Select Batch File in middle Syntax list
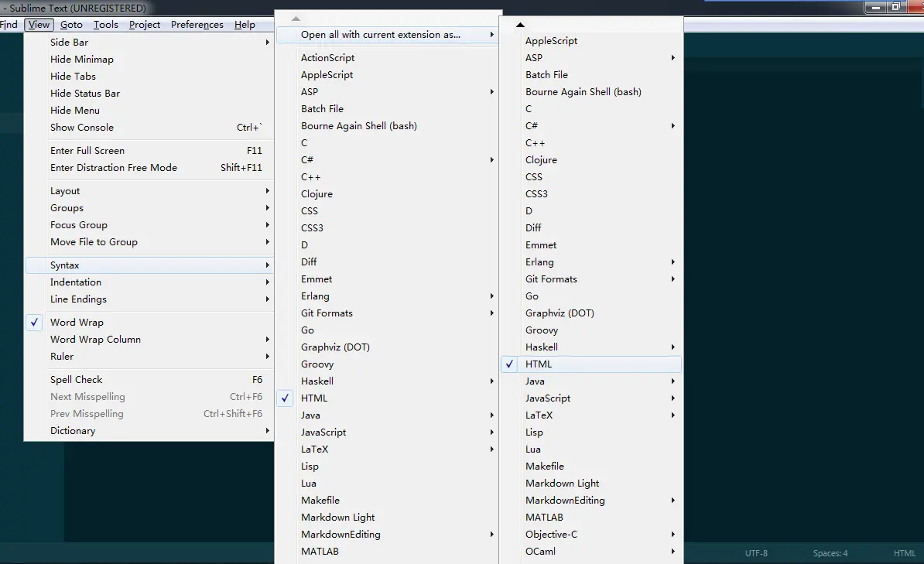The height and width of the screenshot is (564, 924). point(387,109)
